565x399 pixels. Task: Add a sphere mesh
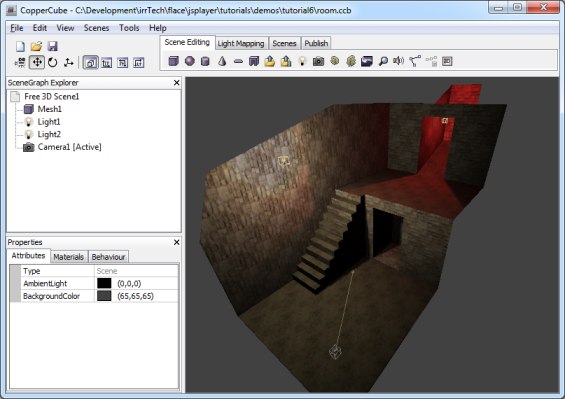pyautogui.click(x=190, y=61)
